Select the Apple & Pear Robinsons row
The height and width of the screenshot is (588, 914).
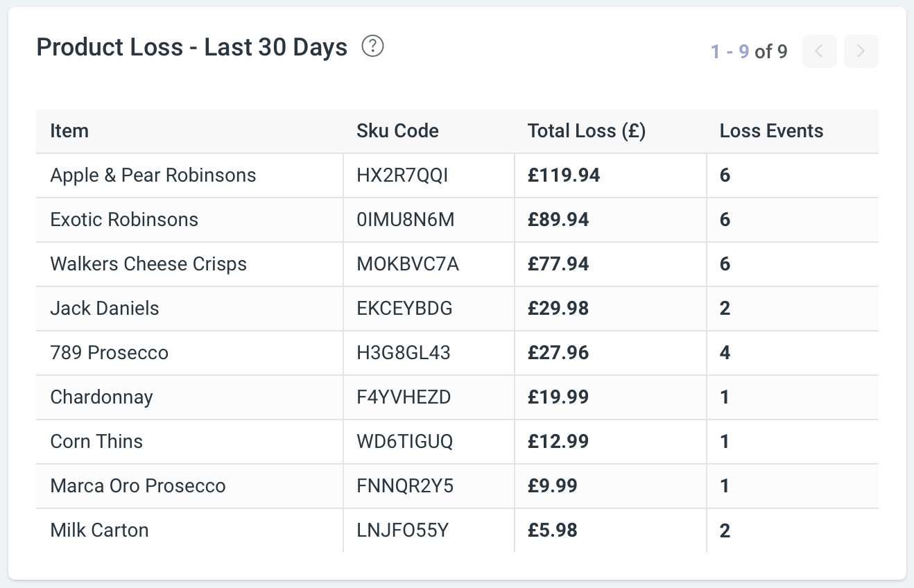tap(457, 175)
